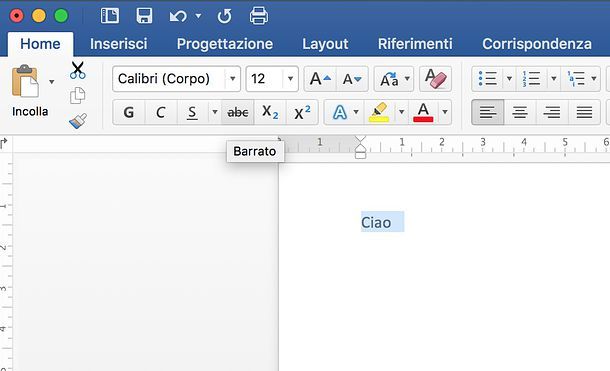Print document with the printer icon

(259, 16)
